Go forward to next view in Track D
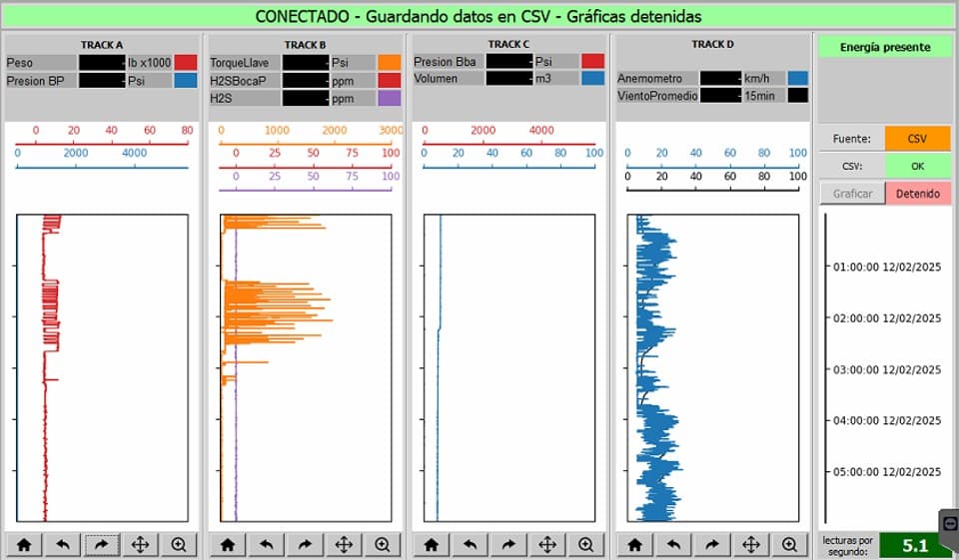This screenshot has width=959, height=560. [712, 544]
